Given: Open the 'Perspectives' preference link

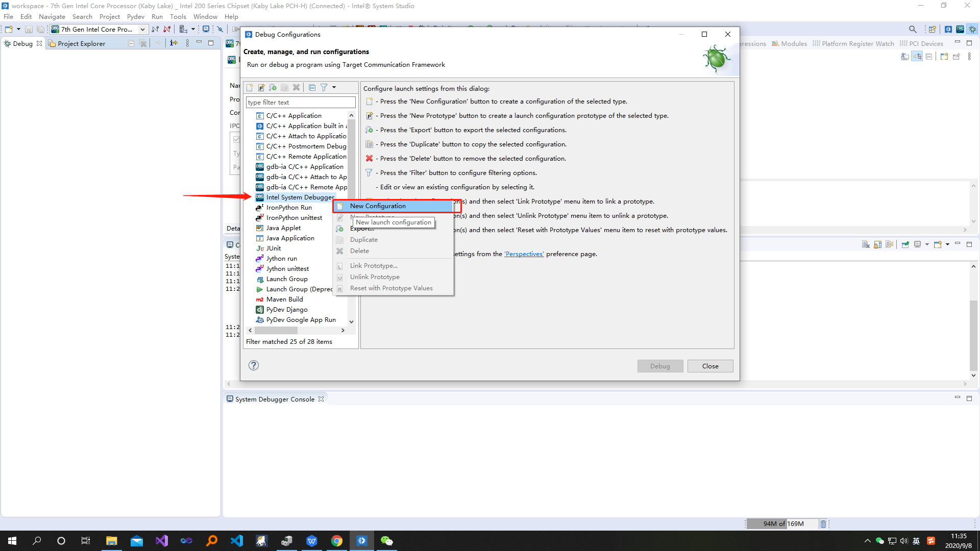Looking at the screenshot, I should 524,254.
